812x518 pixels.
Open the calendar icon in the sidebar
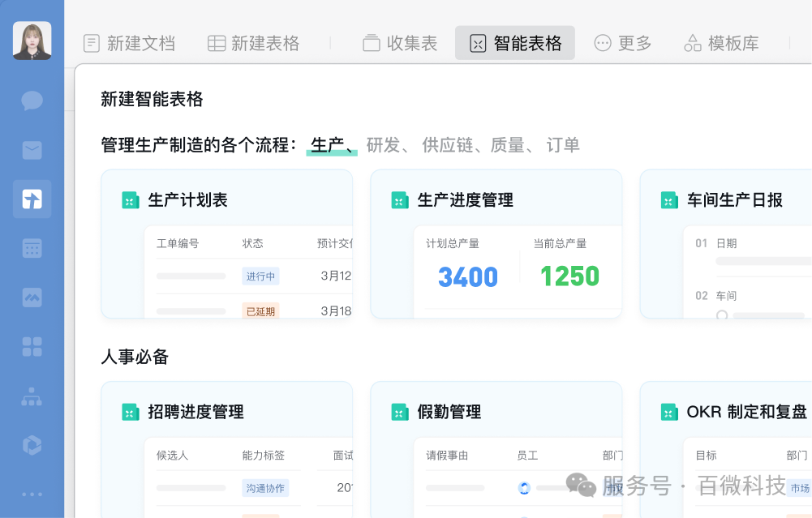coord(32,248)
